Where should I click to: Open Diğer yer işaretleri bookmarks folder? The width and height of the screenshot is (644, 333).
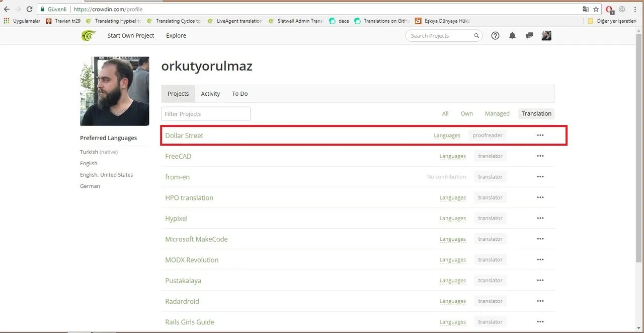(x=613, y=21)
